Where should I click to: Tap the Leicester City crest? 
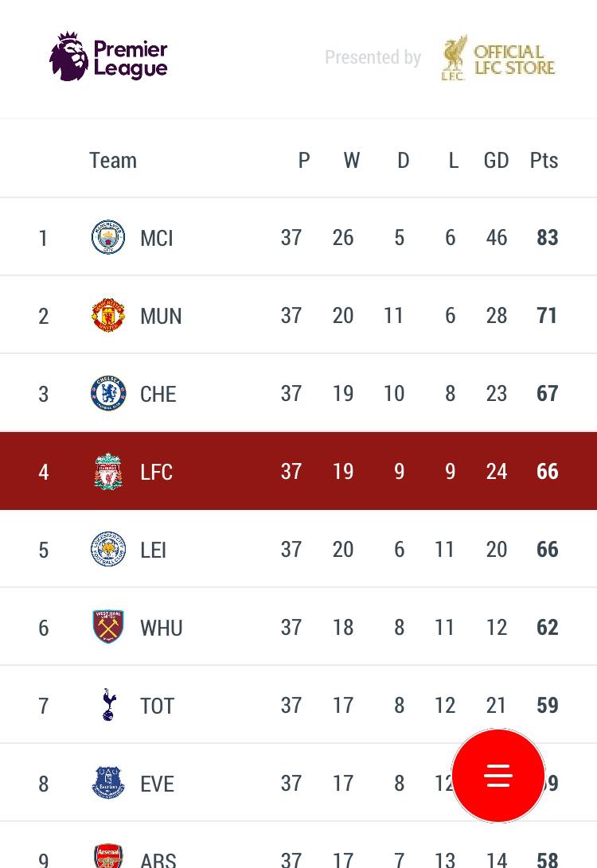[108, 549]
